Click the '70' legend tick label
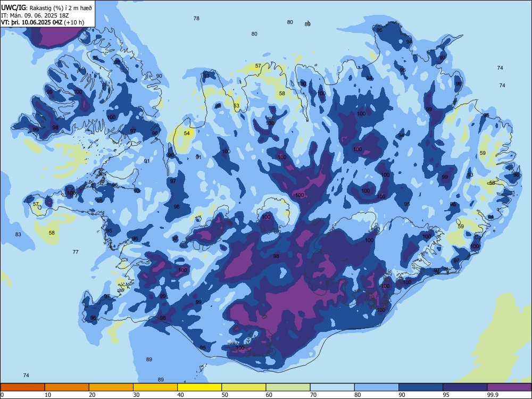Screen dimensions: 532x399 coord(313,395)
